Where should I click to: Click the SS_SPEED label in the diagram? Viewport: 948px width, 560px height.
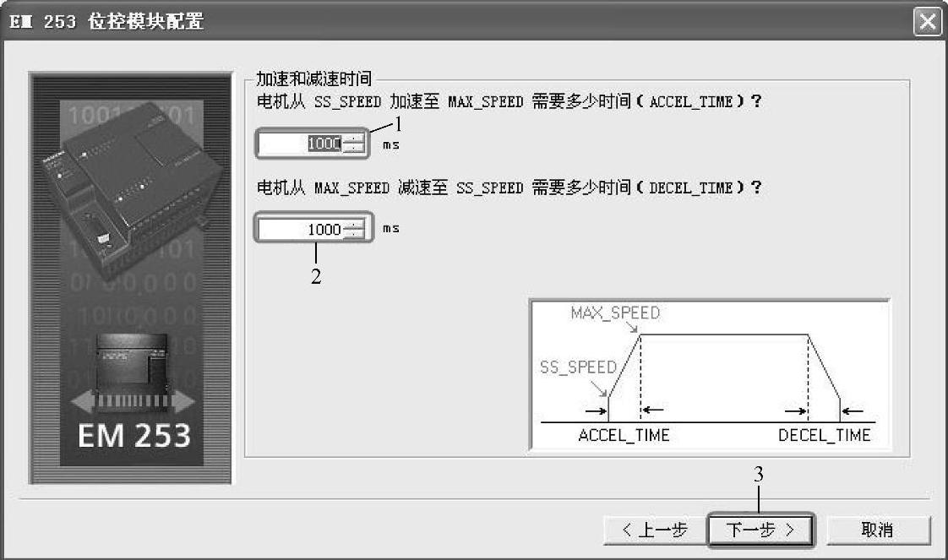point(578,367)
